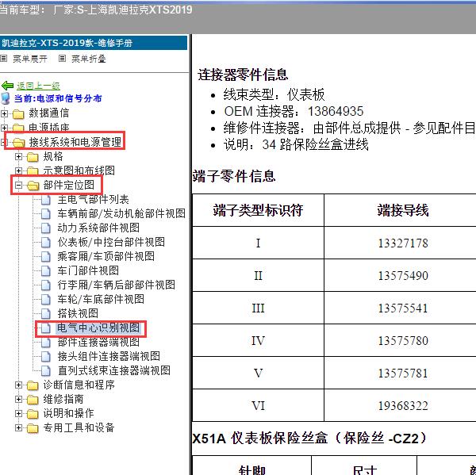
Task: Open 接头组件连接器端视图
Action: click(x=109, y=356)
